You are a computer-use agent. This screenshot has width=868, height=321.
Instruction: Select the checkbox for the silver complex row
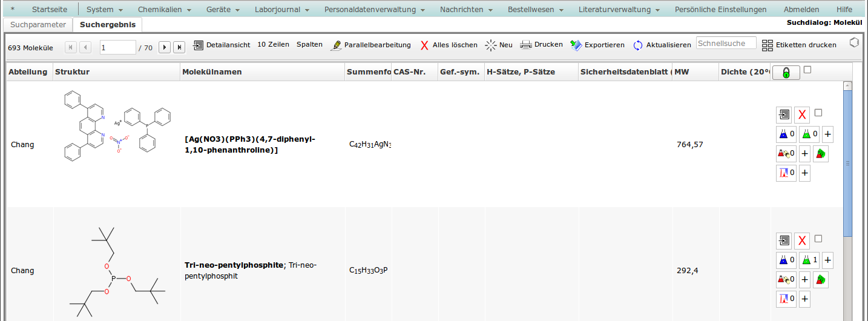[x=818, y=113]
